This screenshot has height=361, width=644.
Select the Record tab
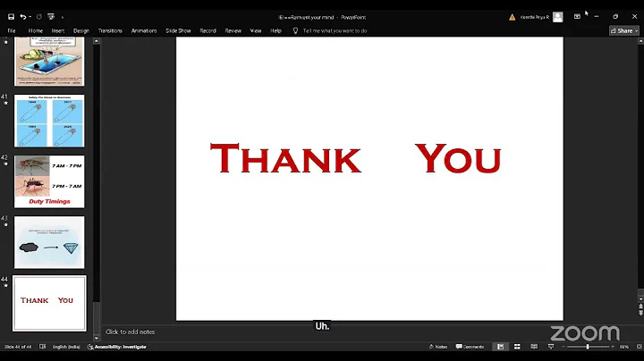pos(208,30)
